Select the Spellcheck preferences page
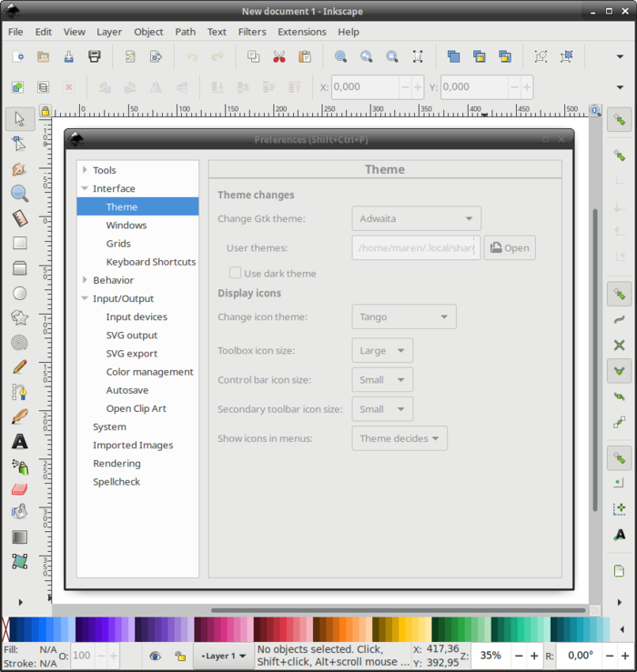The width and height of the screenshot is (637, 672). (116, 482)
